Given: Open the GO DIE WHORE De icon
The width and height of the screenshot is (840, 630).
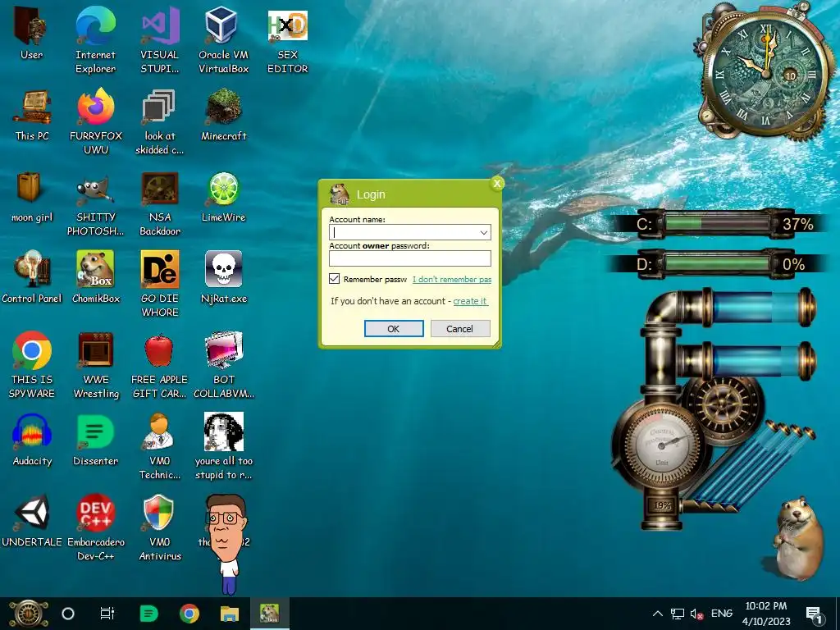Looking at the screenshot, I should [x=160, y=269].
